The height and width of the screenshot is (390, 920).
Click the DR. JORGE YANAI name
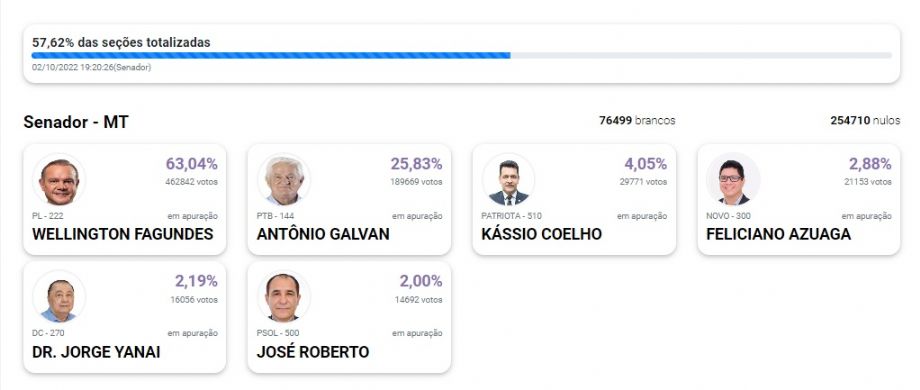point(96,352)
